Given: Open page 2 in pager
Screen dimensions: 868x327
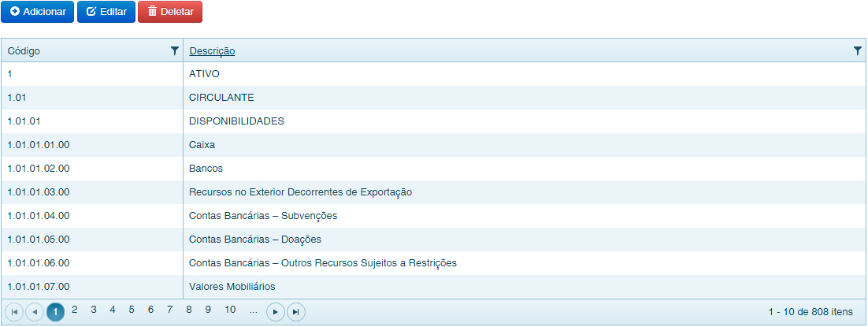Looking at the screenshot, I should click(x=75, y=309).
